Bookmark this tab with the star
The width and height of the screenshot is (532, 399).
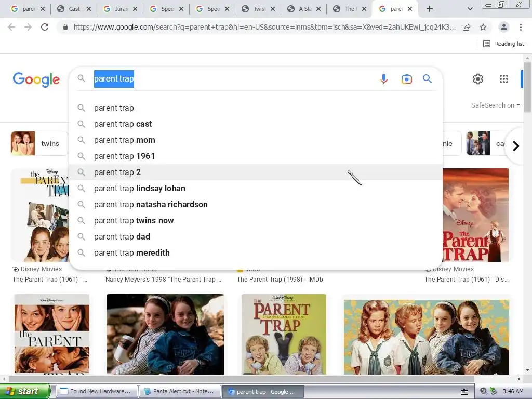coord(483,27)
